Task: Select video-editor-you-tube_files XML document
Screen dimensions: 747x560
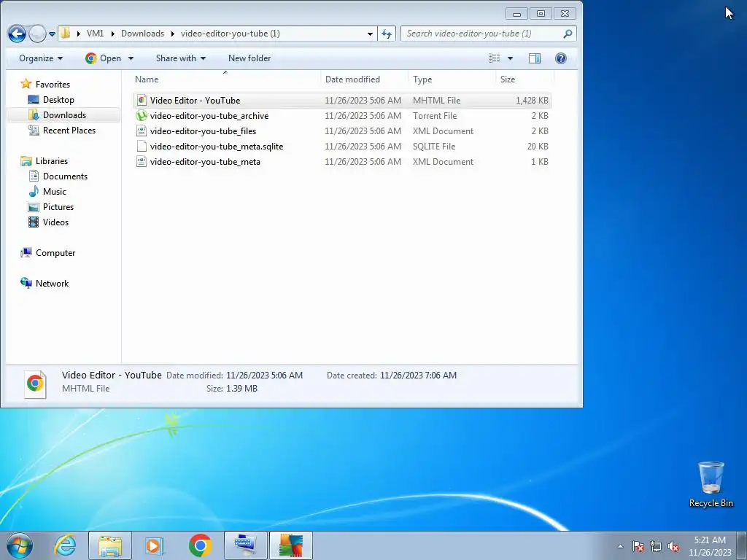Action: coord(341,131)
